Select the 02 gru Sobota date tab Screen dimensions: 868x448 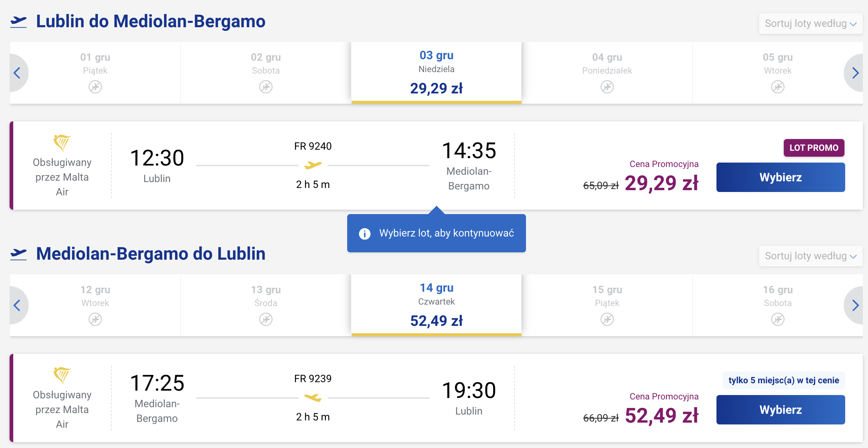tap(266, 72)
